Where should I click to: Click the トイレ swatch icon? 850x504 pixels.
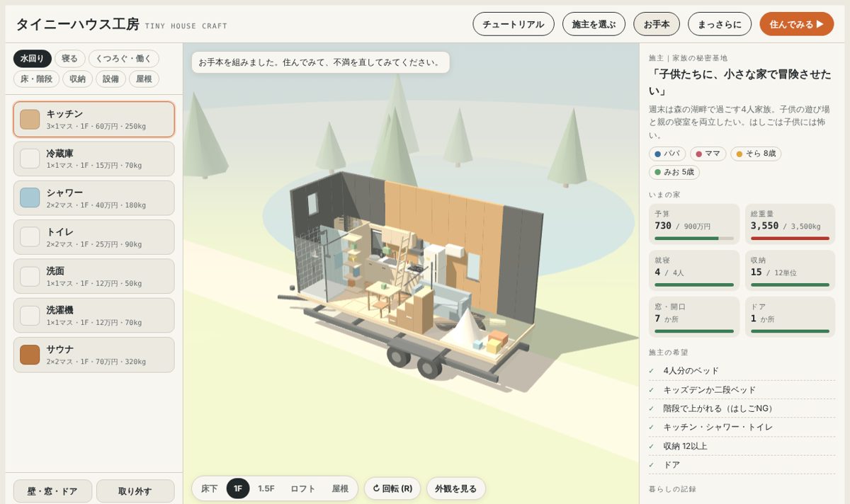click(x=30, y=237)
